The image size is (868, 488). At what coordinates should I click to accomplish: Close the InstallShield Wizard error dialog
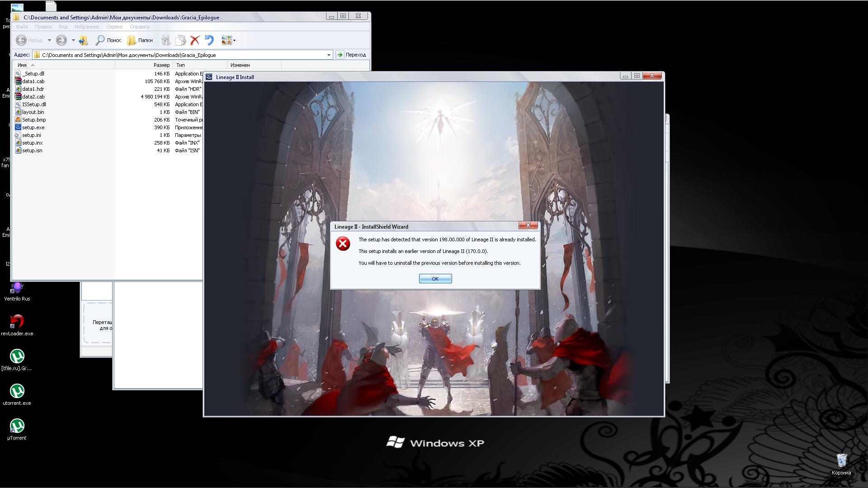click(x=528, y=225)
